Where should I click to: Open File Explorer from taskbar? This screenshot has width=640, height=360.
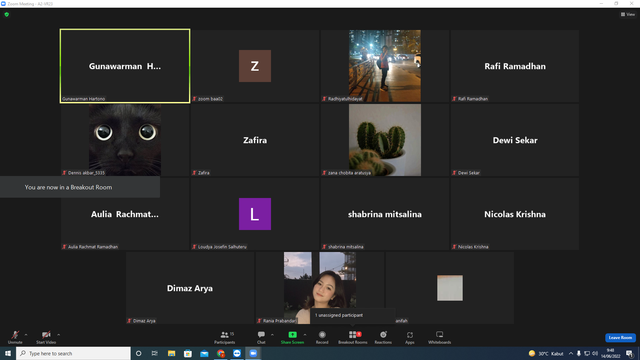[171, 353]
